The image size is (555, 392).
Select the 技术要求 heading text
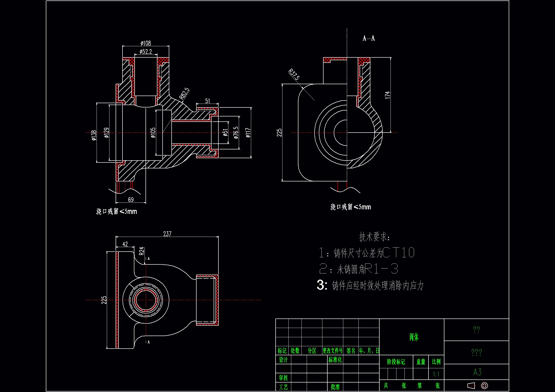tap(374, 237)
